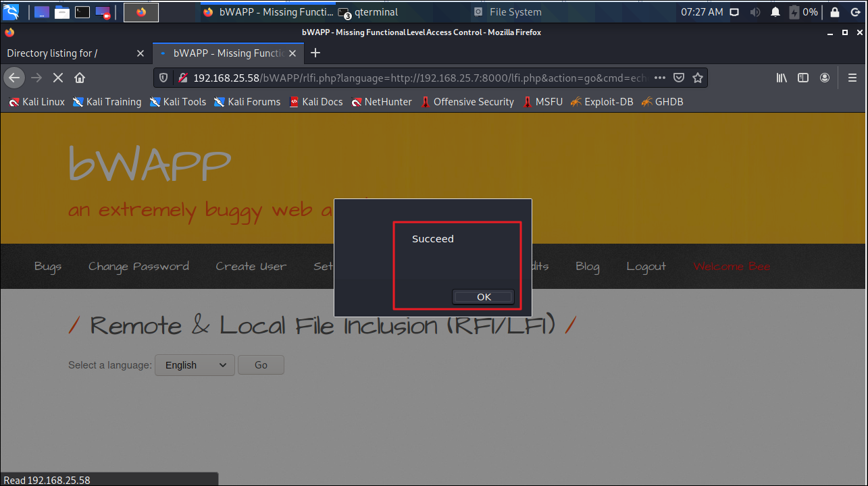The height and width of the screenshot is (486, 868).
Task: Open the Kali Linux bookmark
Action: pyautogui.click(x=37, y=102)
